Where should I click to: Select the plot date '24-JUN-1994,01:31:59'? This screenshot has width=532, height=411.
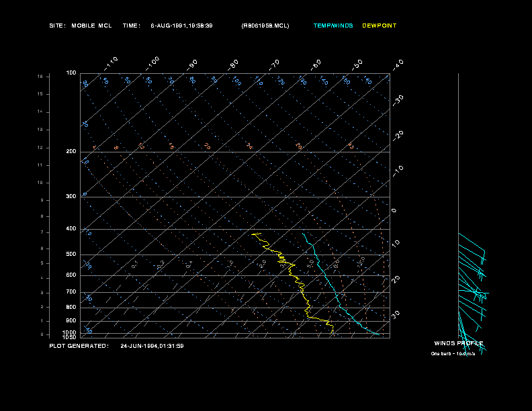(x=152, y=346)
